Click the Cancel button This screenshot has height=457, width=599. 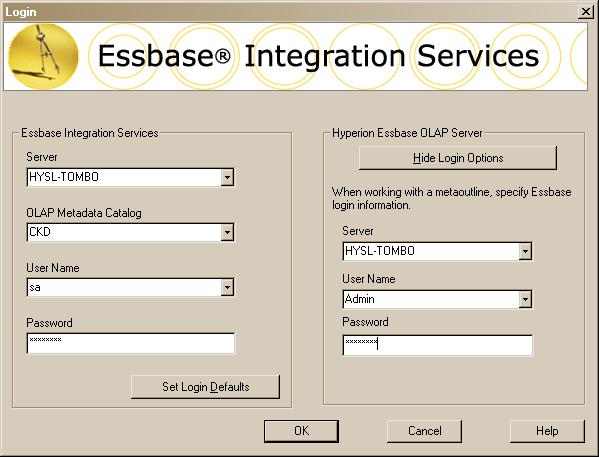point(424,431)
